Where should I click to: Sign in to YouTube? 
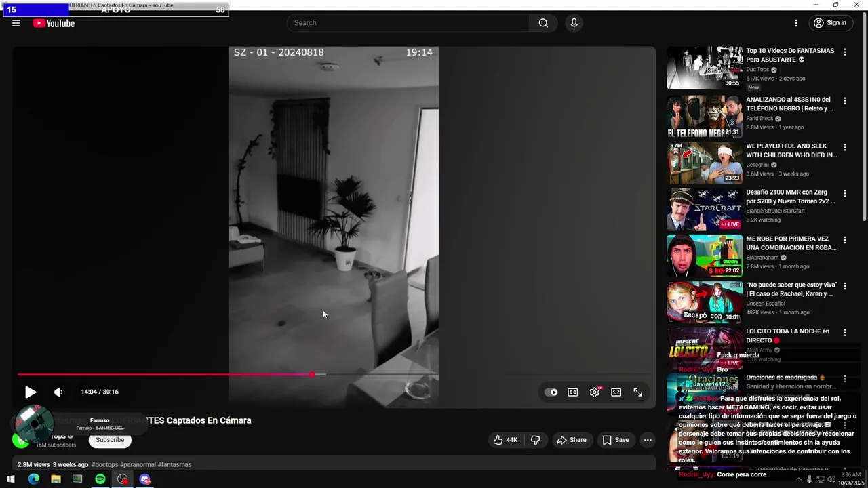point(830,23)
